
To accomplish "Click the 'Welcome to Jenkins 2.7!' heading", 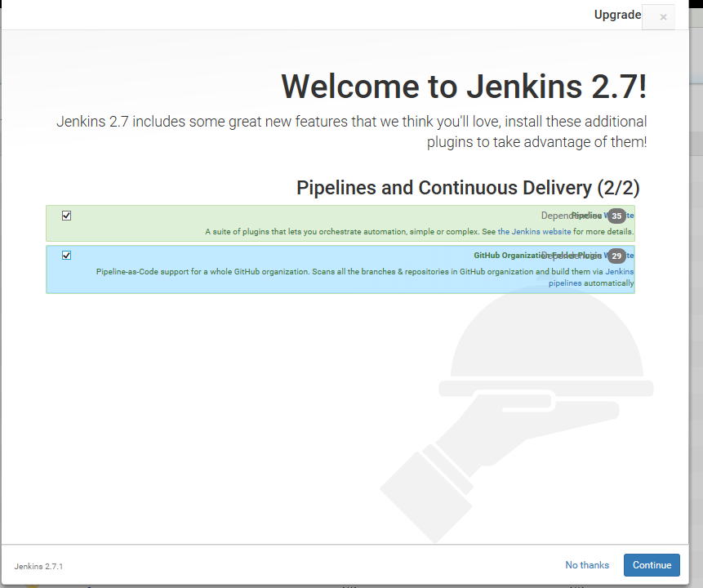I will pyautogui.click(x=463, y=86).
